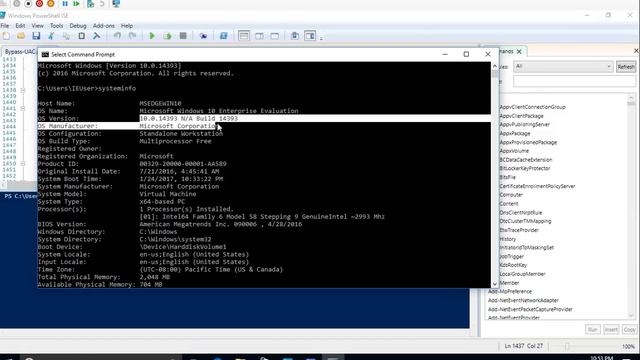Click the New script icon in ISE toolbar
This screenshot has width=640, height=360.
(7, 36)
